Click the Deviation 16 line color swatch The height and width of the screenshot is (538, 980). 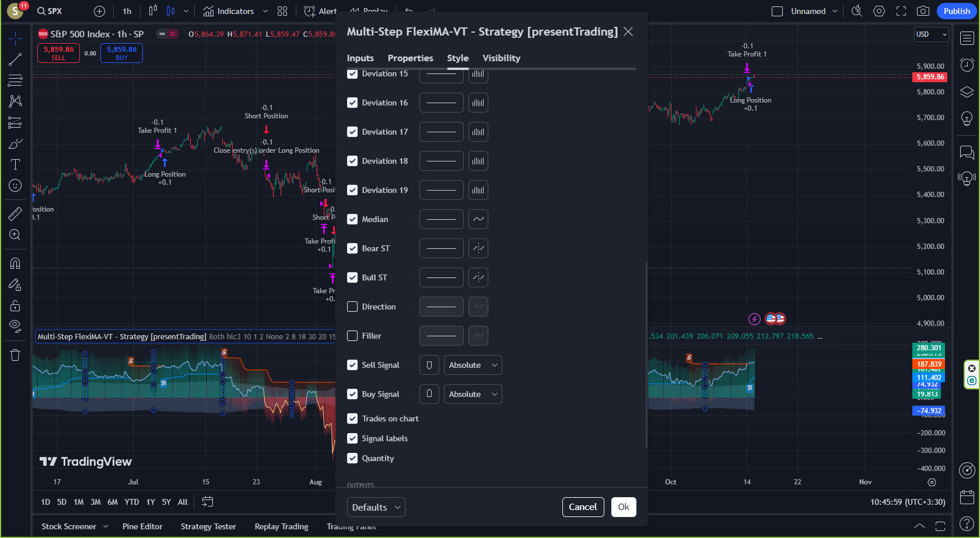point(441,103)
